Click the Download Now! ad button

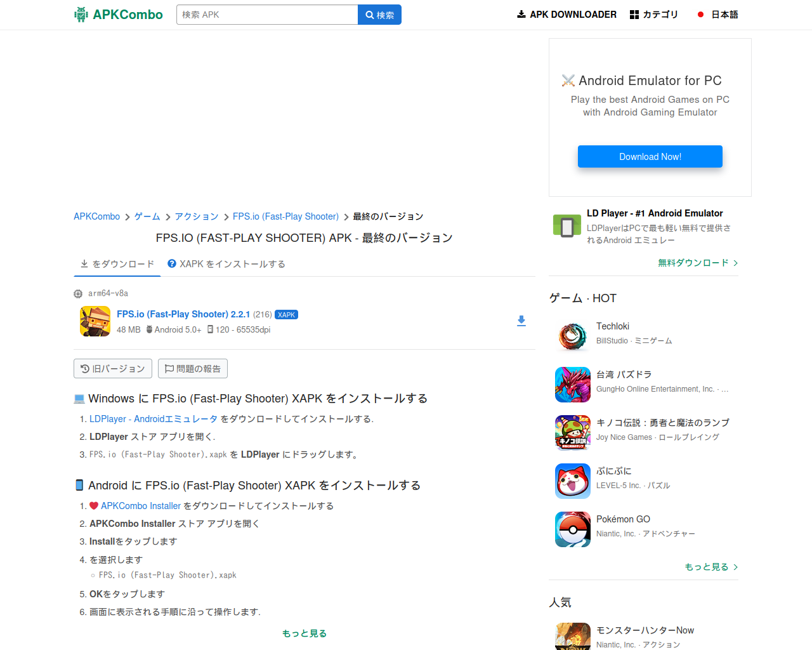tap(650, 157)
